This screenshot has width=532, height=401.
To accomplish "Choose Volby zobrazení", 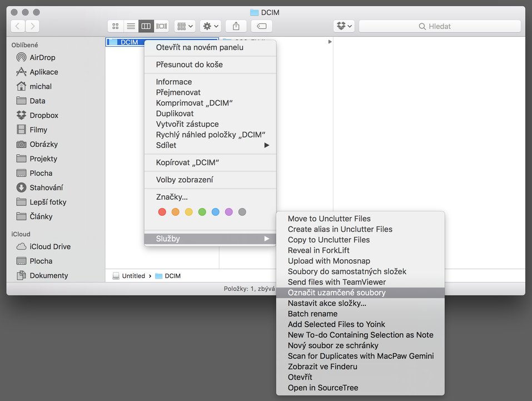I will click(x=210, y=180).
